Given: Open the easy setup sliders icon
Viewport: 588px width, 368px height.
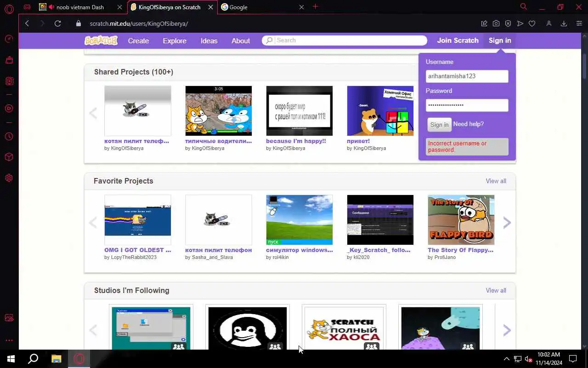Looking at the screenshot, I should 579,23.
